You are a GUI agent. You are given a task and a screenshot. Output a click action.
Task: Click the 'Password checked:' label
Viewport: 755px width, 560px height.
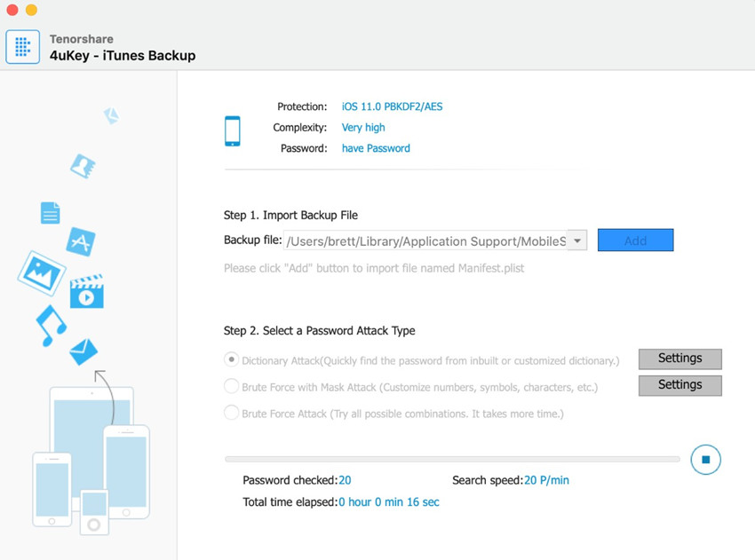pos(290,480)
